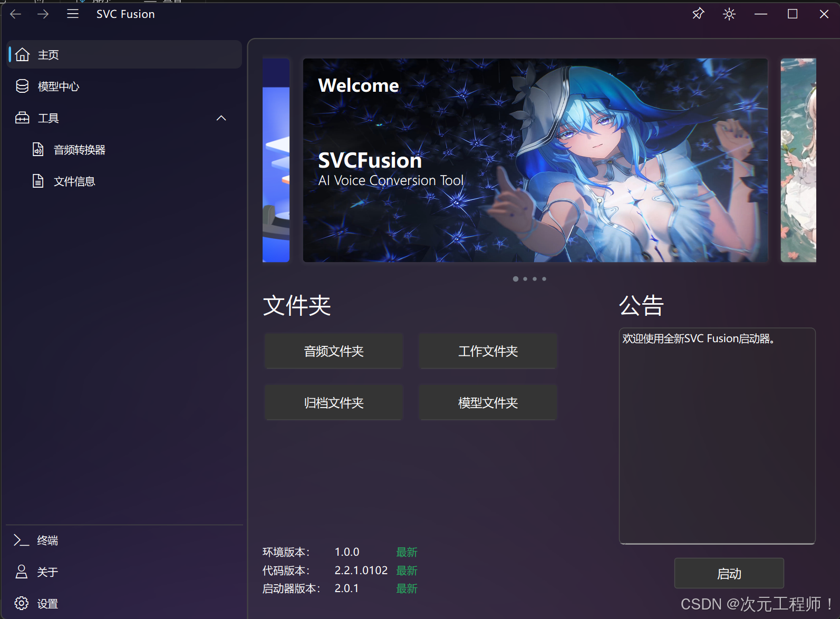Open 模型中心 model center
The width and height of the screenshot is (840, 619).
tap(124, 86)
